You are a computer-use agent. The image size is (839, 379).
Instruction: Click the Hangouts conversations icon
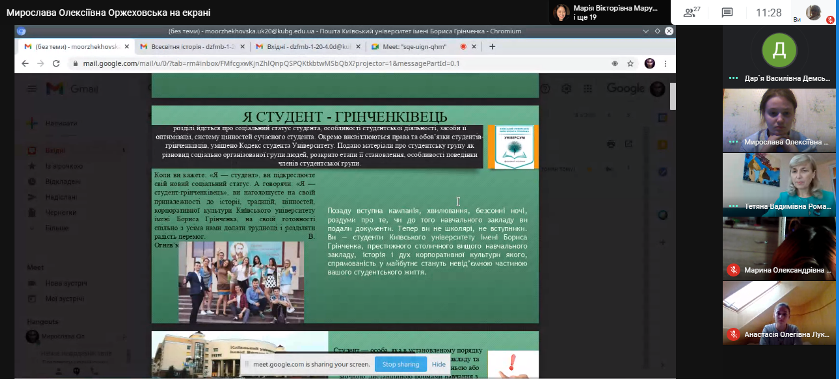coord(77,371)
